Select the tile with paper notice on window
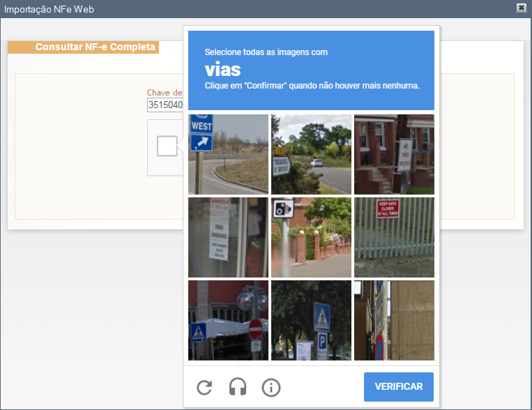This screenshot has width=532, height=410. point(228,237)
